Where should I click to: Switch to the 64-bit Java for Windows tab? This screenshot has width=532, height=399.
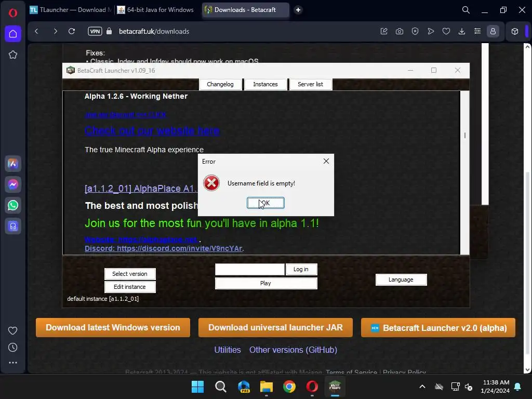[x=156, y=10]
